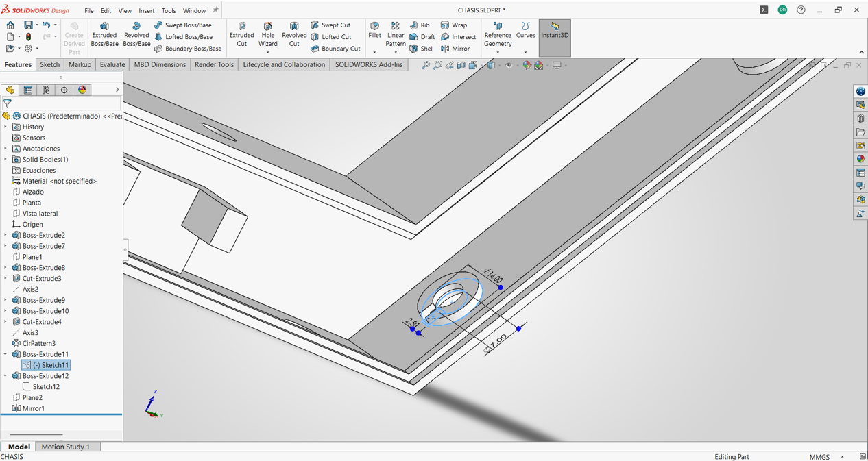Expand the Boss-Extrude2 feature
Viewport: 868px width, 461px height.
5,235
